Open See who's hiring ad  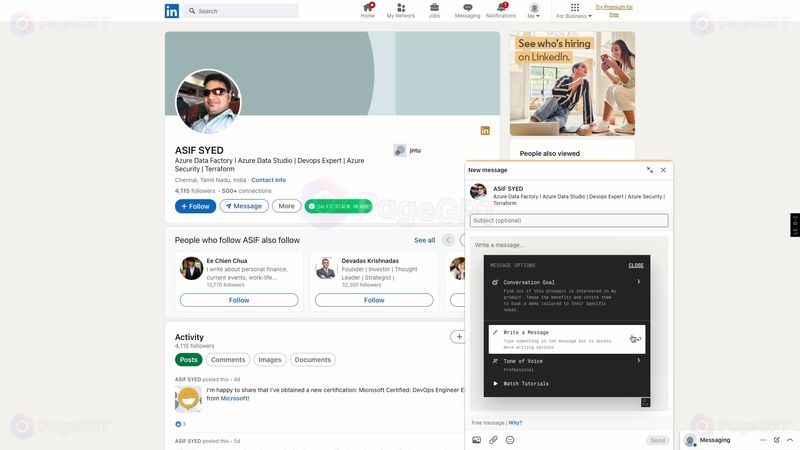click(572, 84)
